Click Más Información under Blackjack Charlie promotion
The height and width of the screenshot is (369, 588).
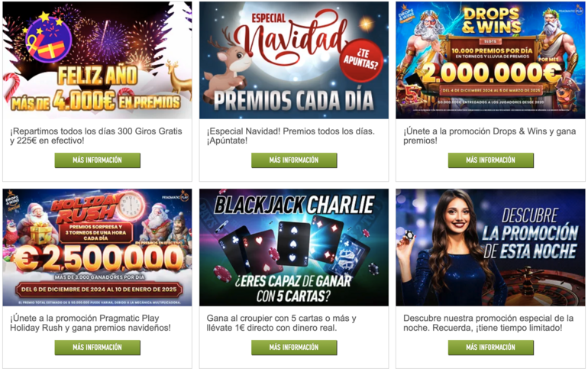[x=294, y=348]
